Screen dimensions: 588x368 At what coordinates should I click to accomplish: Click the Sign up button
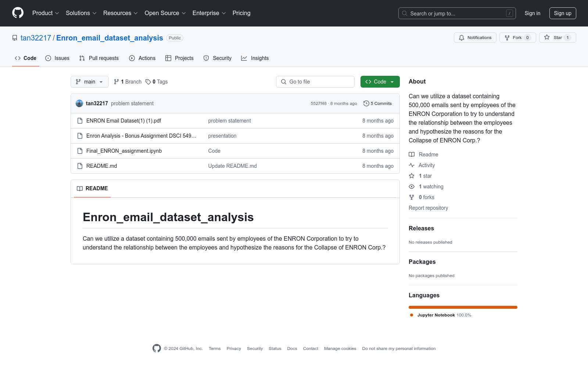(563, 13)
